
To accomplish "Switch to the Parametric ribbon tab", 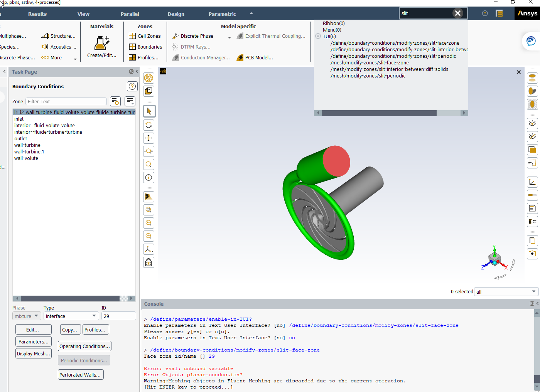I will point(222,14).
